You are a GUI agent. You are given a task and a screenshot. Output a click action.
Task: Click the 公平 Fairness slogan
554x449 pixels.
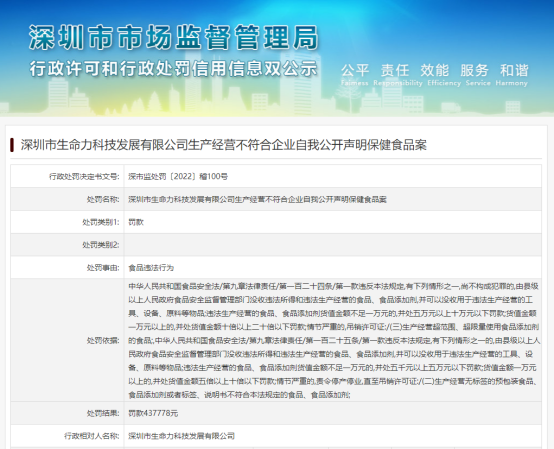coord(355,75)
